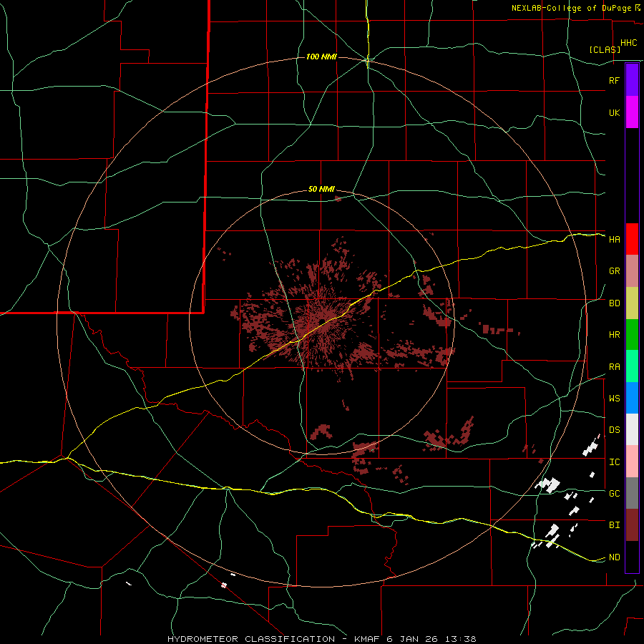
Task: Pick the HR green legend swatch
Action: tap(632, 335)
